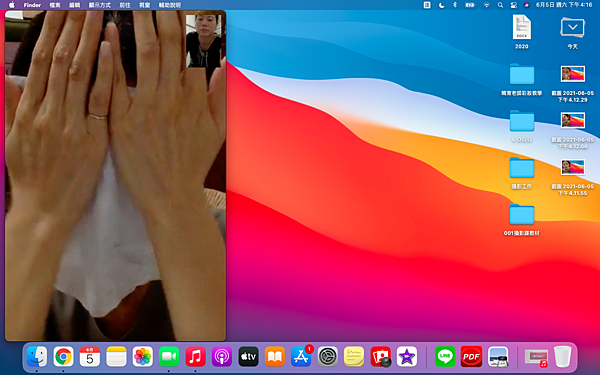Screen dimensions: 600x375
Task: Click the window-layout icon in menu bar
Action: (427, 5)
